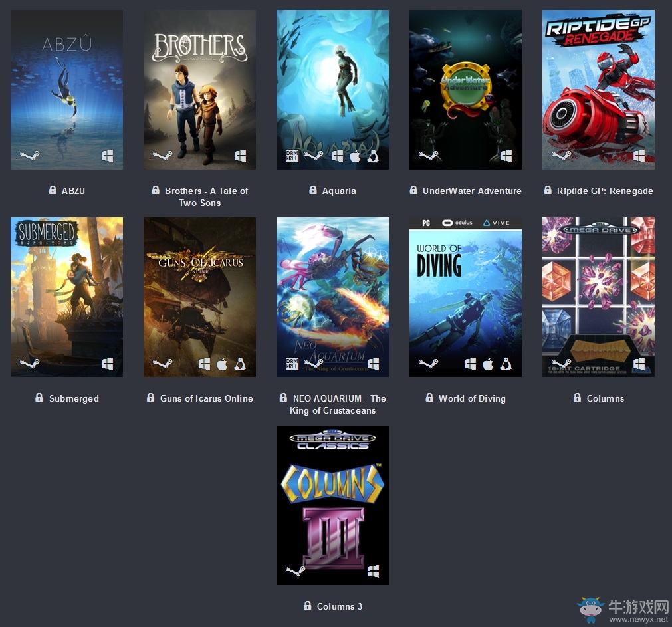The width and height of the screenshot is (672, 627).
Task: Click the Linux penguin icon on Aquaria cover
Action: tap(374, 156)
